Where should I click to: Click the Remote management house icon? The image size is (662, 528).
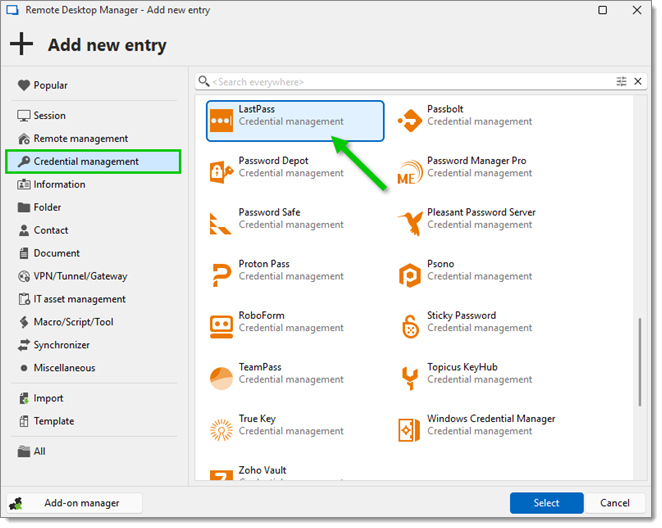[x=24, y=138]
